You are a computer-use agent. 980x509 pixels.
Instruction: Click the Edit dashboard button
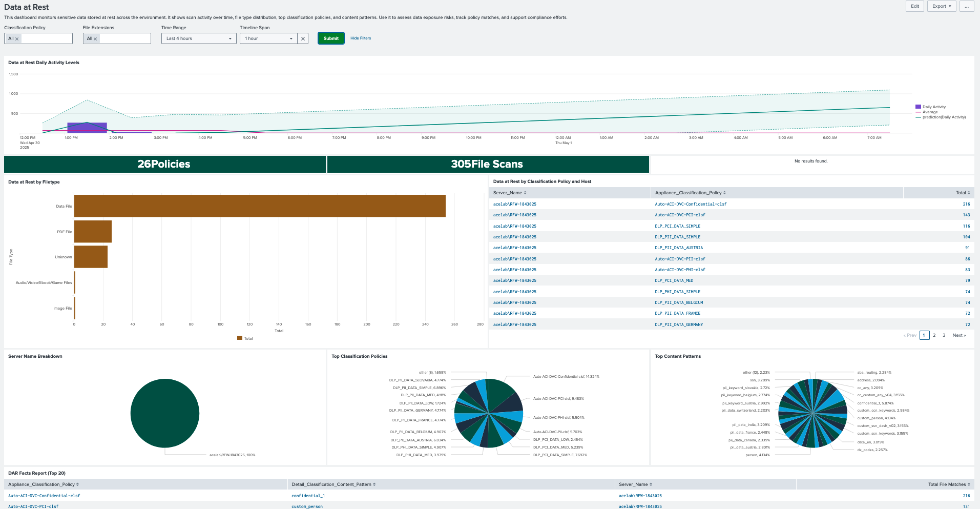(915, 6)
